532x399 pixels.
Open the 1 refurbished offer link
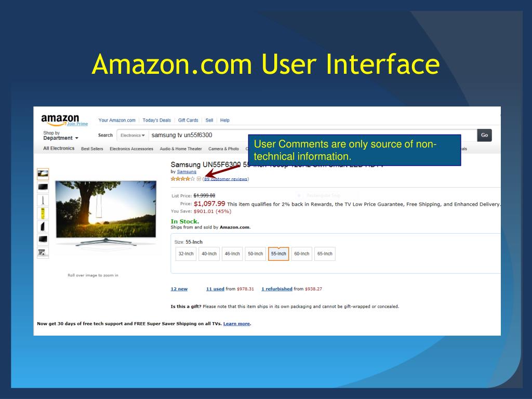pos(277,289)
